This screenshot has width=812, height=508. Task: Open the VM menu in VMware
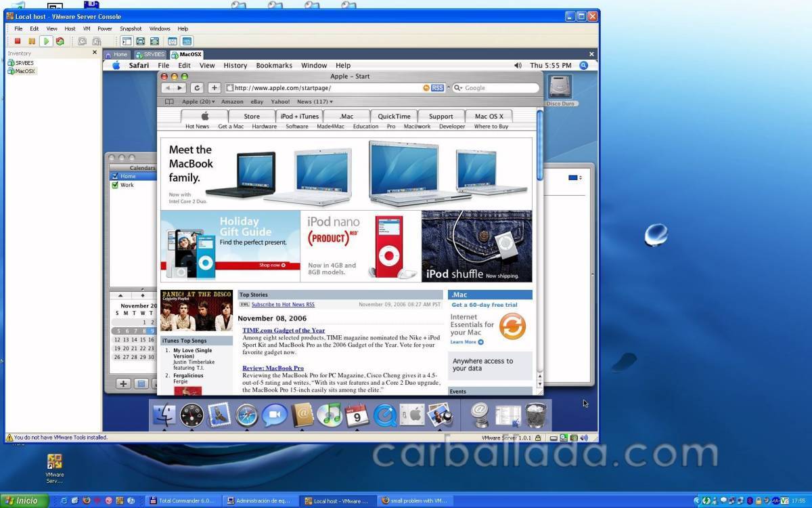pyautogui.click(x=87, y=29)
